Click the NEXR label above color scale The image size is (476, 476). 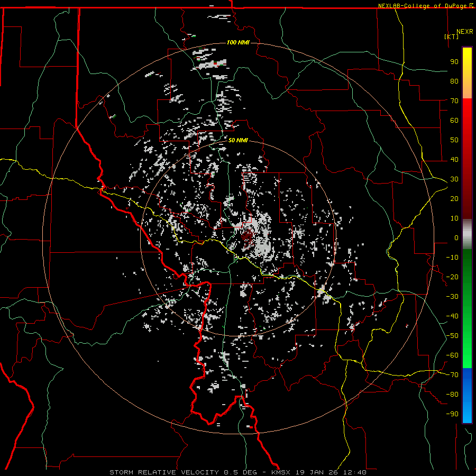[x=464, y=32]
